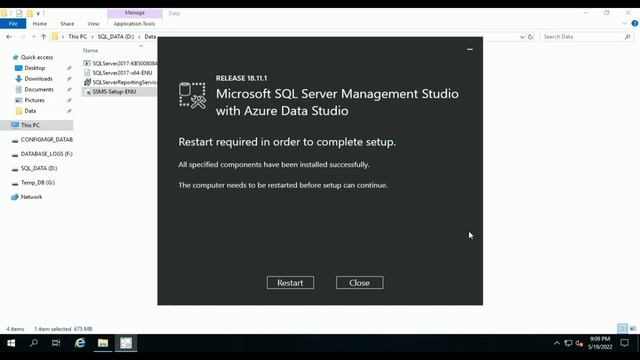
Task: Open the View ribbon tab
Action: (x=93, y=24)
